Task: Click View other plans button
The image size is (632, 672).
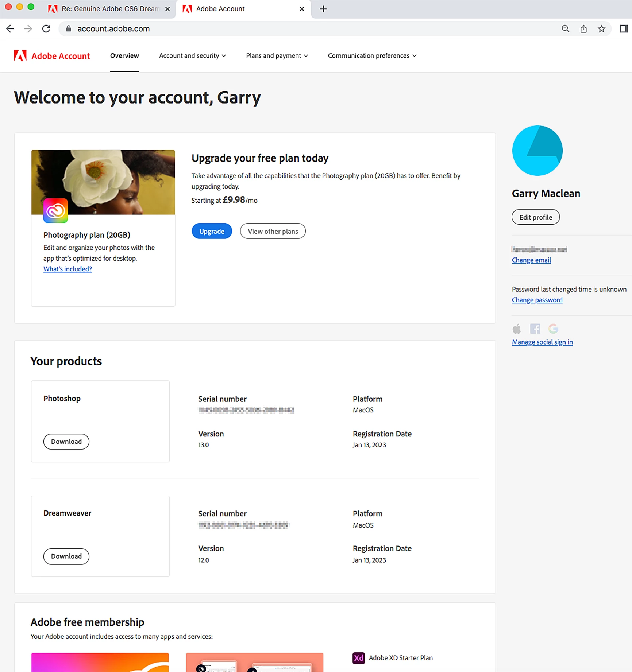Action: 273,231
